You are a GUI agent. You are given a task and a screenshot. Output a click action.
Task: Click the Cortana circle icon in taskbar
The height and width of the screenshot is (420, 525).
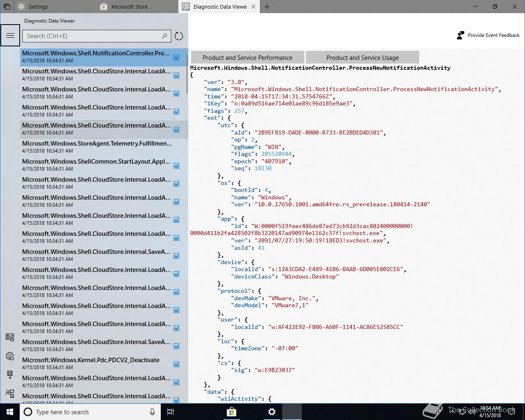[x=28, y=412]
